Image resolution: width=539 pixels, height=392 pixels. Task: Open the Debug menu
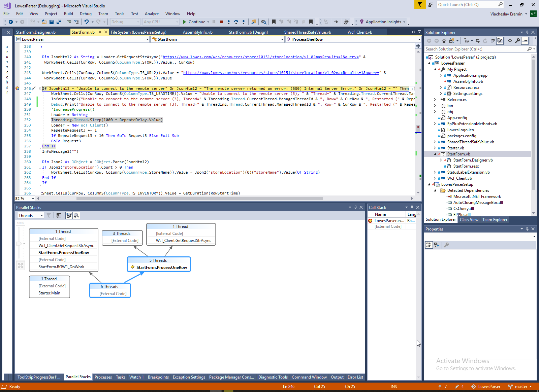click(x=86, y=14)
